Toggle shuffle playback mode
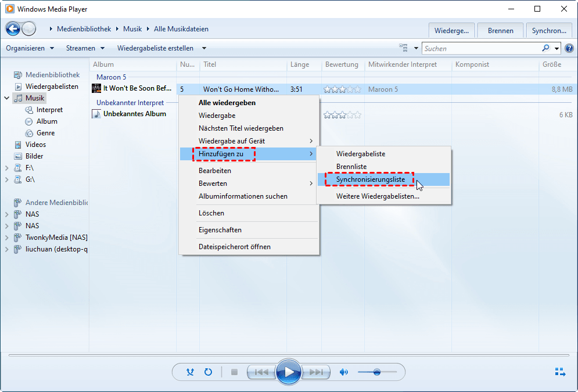 190,372
